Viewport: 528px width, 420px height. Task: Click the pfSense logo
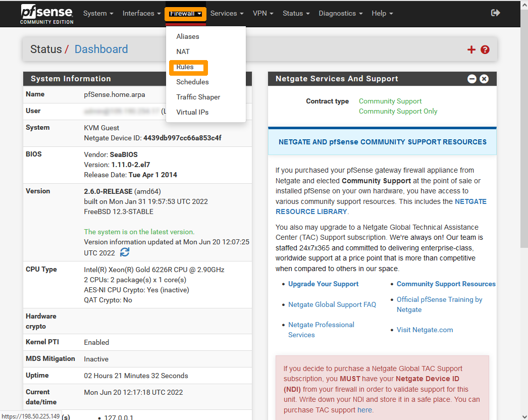click(46, 13)
